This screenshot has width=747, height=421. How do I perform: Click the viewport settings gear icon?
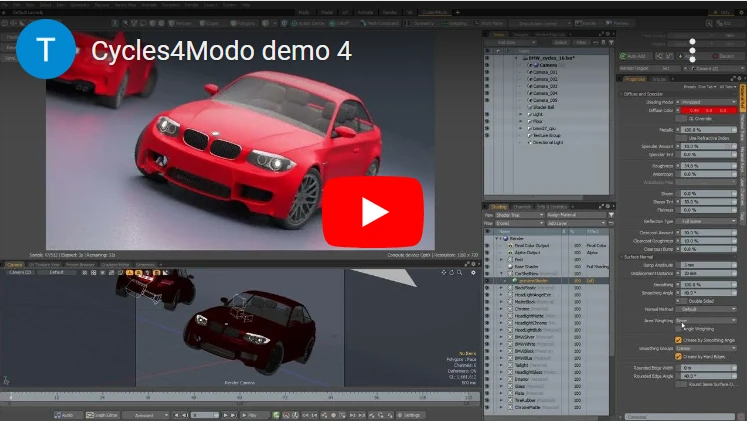473,273
